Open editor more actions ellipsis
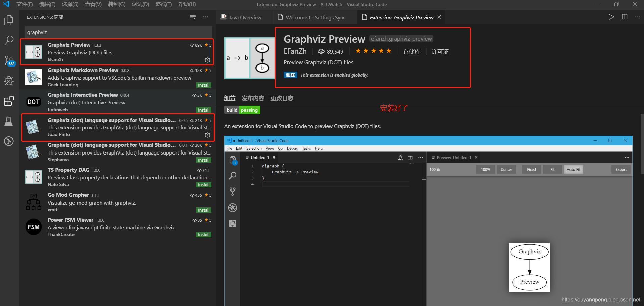Viewport: 644px width, 306px height. 637,17
